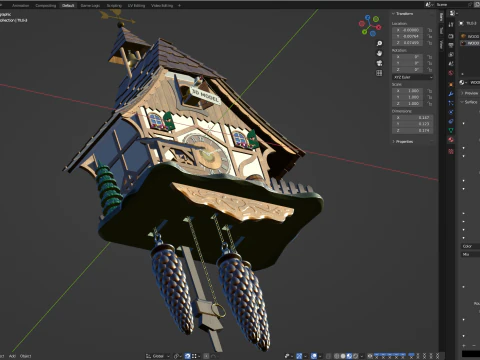480x360 pixels.
Task: Click the Scale X value field
Action: tap(408, 91)
